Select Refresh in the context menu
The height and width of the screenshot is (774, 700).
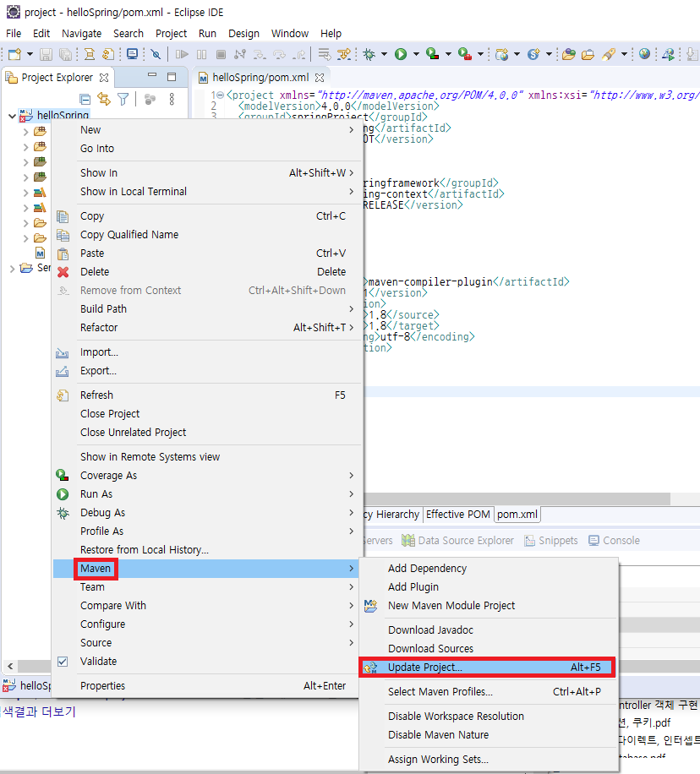pyautogui.click(x=207, y=395)
